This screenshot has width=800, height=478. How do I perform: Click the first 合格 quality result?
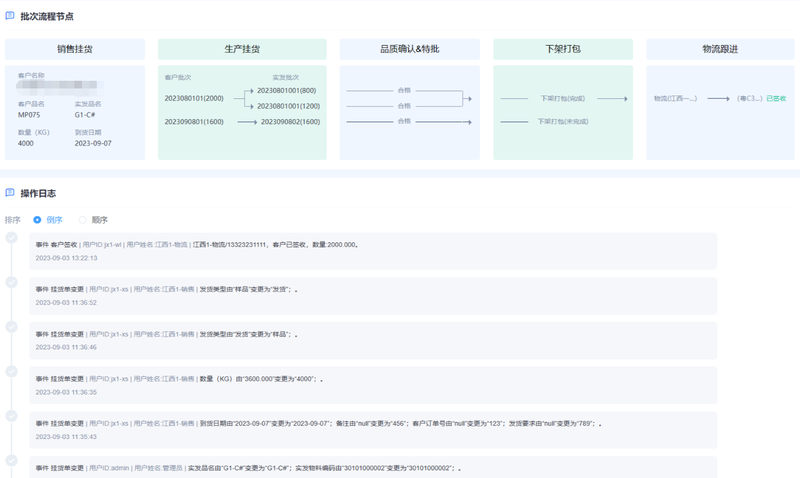[x=404, y=90]
